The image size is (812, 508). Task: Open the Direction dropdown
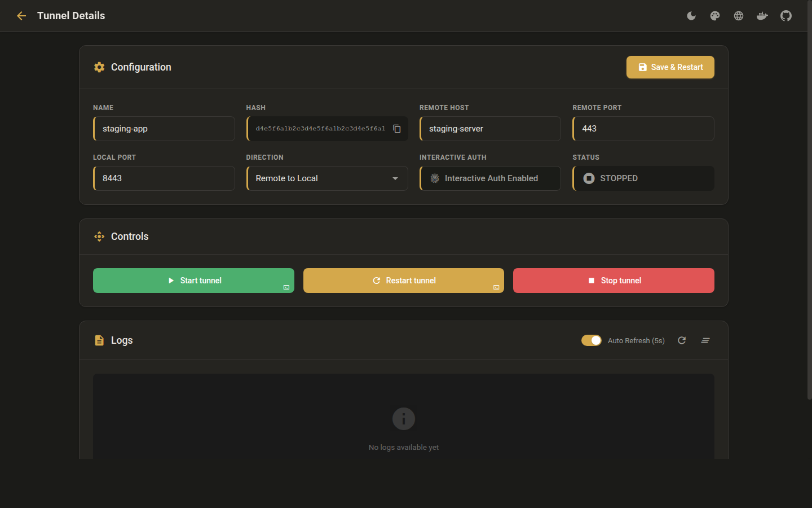click(327, 178)
